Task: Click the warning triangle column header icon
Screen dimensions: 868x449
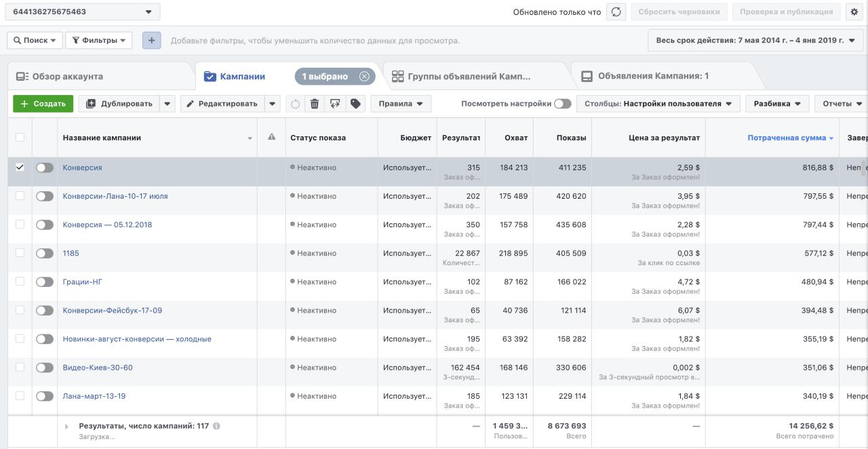Action: [x=272, y=137]
